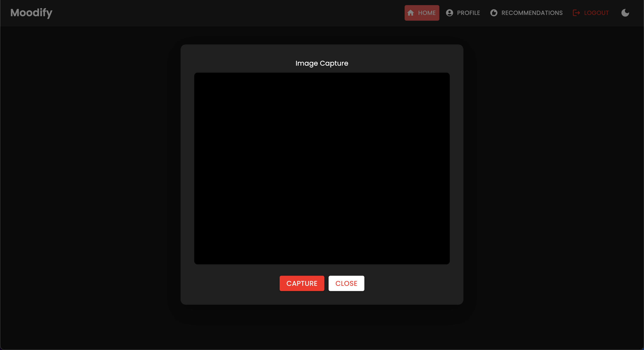Click the red LOGOUT text
The width and height of the screenshot is (644, 350).
596,13
